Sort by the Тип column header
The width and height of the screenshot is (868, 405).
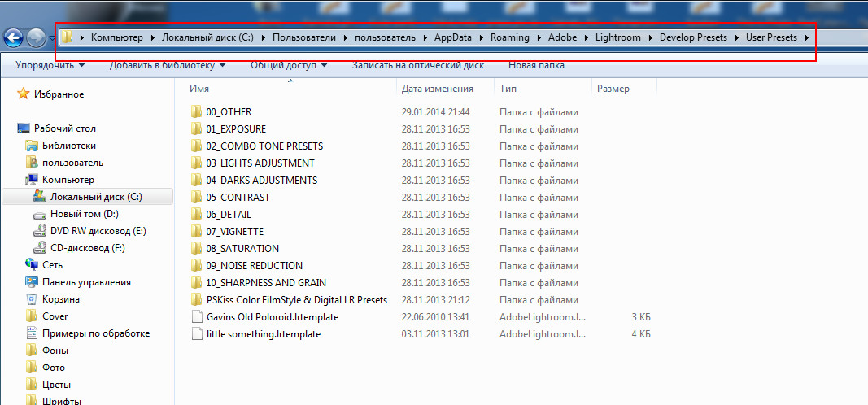(508, 89)
